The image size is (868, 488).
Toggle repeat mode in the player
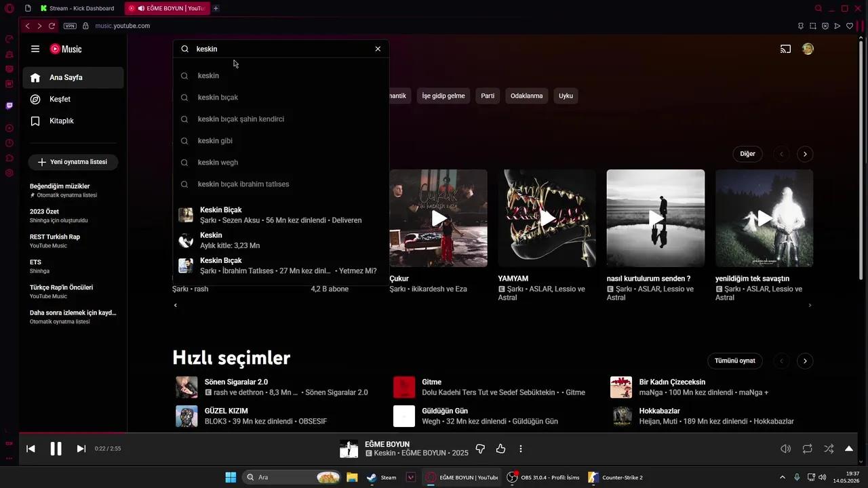(808, 449)
